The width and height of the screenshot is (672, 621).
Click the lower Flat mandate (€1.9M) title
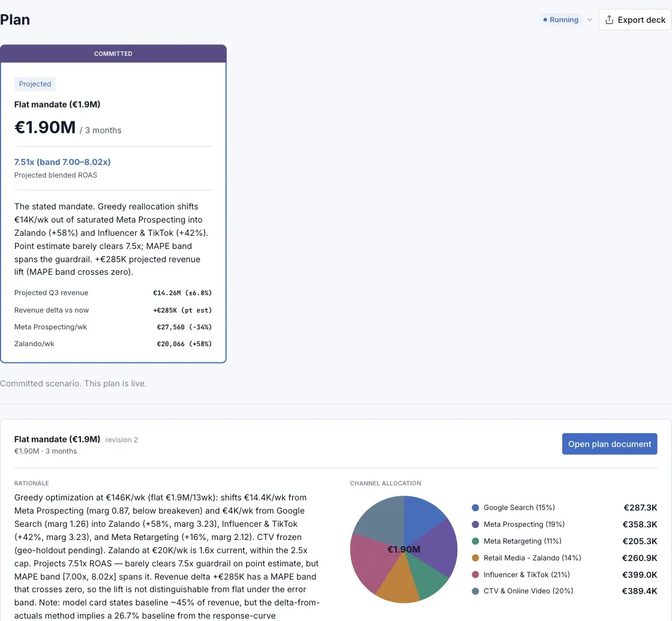click(57, 439)
